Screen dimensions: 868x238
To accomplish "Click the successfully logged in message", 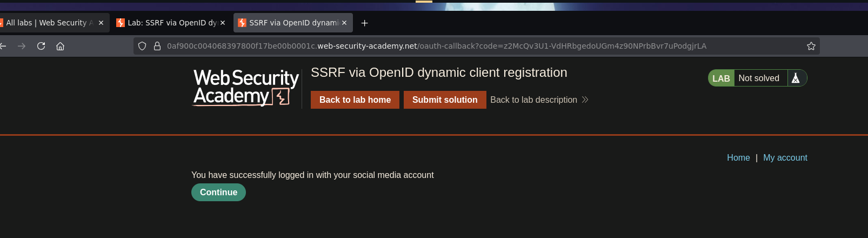I will tap(312, 175).
